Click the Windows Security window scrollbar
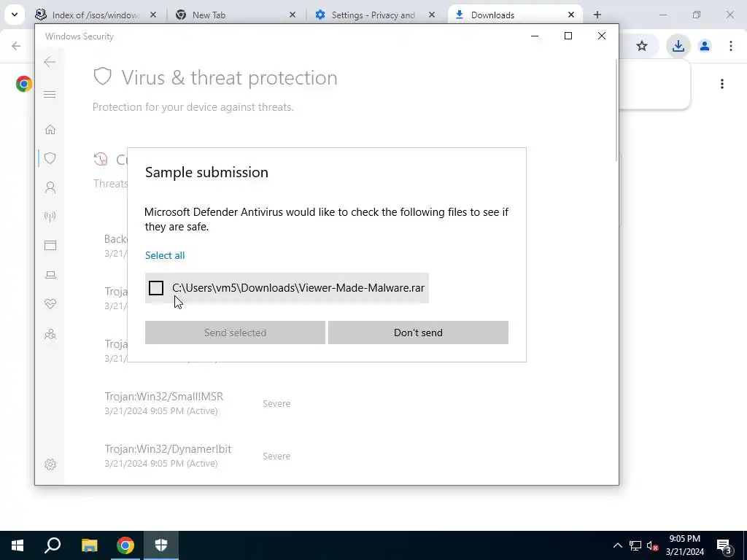Viewport: 747px width, 560px height. 616,109
